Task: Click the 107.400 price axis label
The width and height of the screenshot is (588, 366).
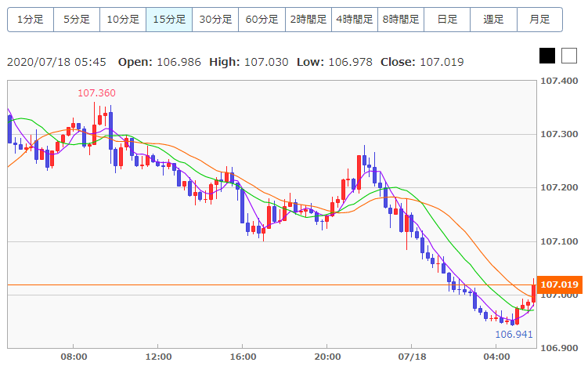Action: (559, 81)
